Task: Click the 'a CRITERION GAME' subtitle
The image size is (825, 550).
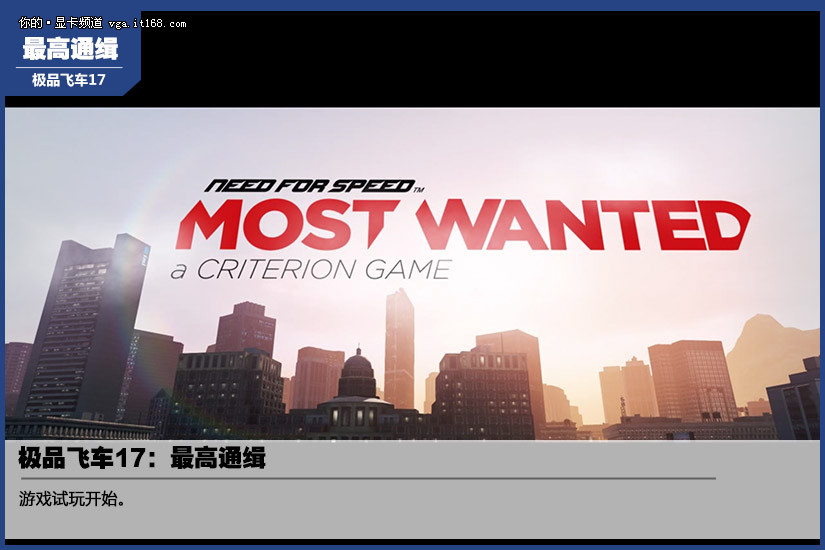Action: pos(311,269)
